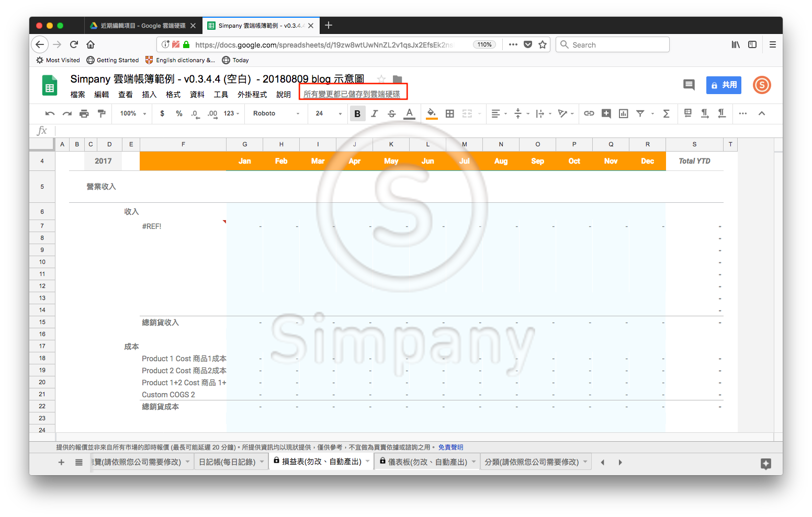
Task: Select the paint format tool
Action: coord(101,113)
